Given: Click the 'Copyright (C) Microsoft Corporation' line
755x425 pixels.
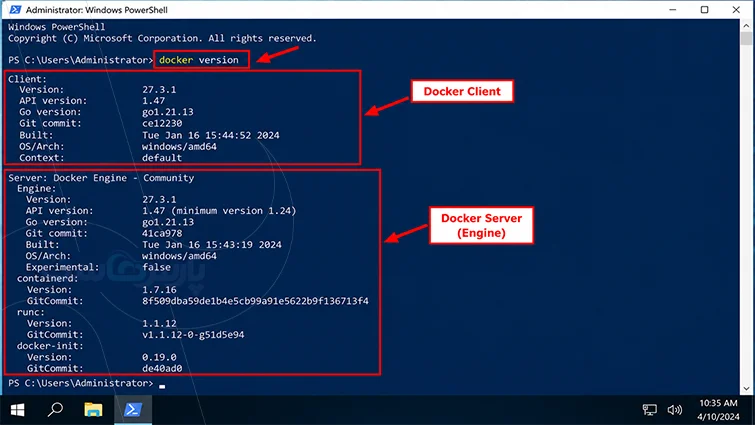Looking at the screenshot, I should coord(162,39).
